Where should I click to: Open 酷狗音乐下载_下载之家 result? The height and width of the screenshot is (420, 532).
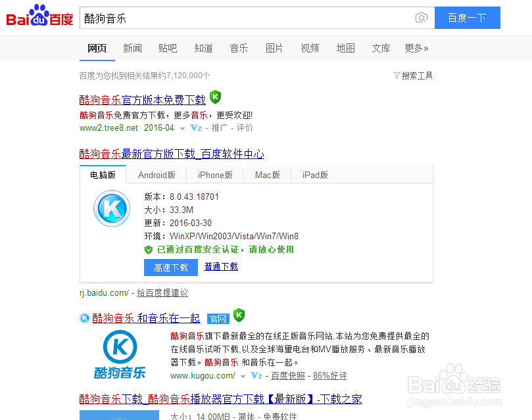click(221, 399)
